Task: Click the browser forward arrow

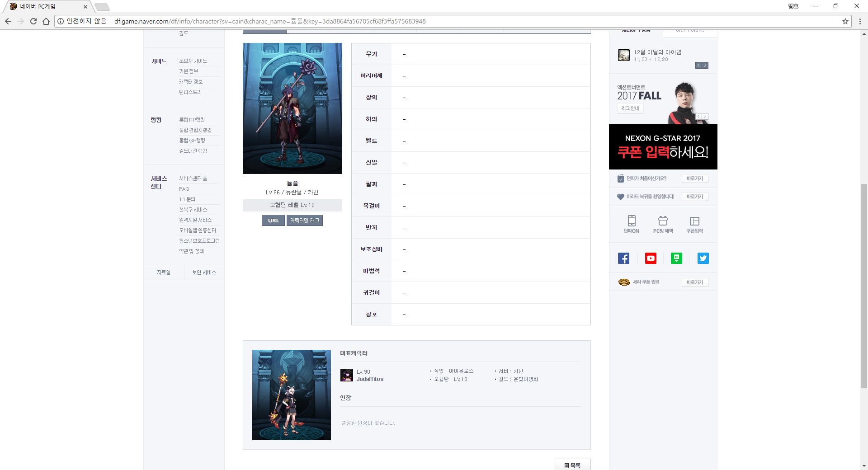Action: tap(21, 21)
